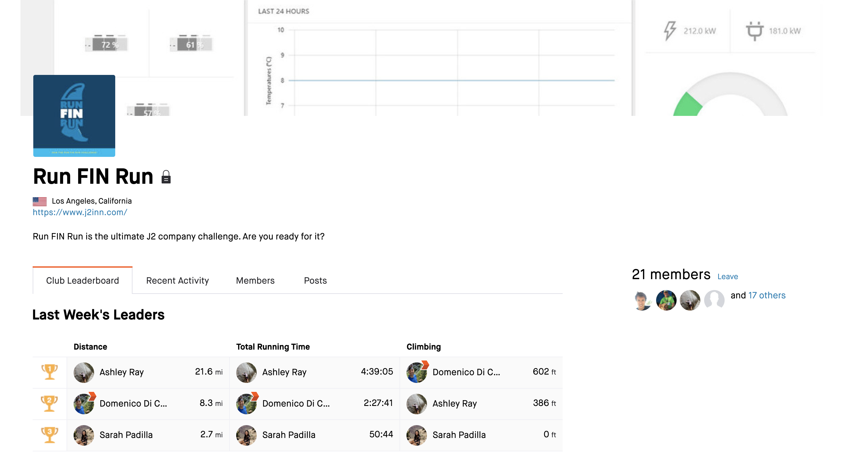Click the 386 ft climbing value
Screen dimensions: 868x461
(544, 403)
